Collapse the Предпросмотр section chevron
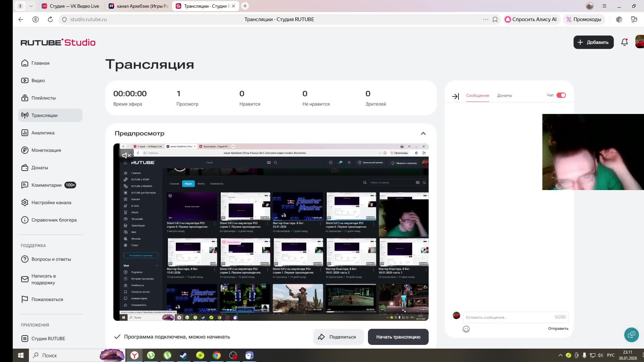 [x=423, y=133]
